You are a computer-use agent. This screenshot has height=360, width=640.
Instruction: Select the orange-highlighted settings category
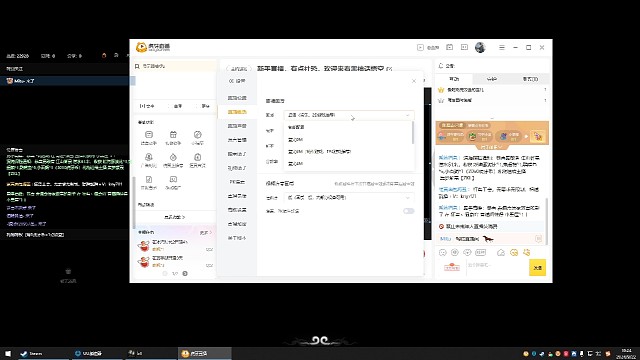(x=237, y=112)
